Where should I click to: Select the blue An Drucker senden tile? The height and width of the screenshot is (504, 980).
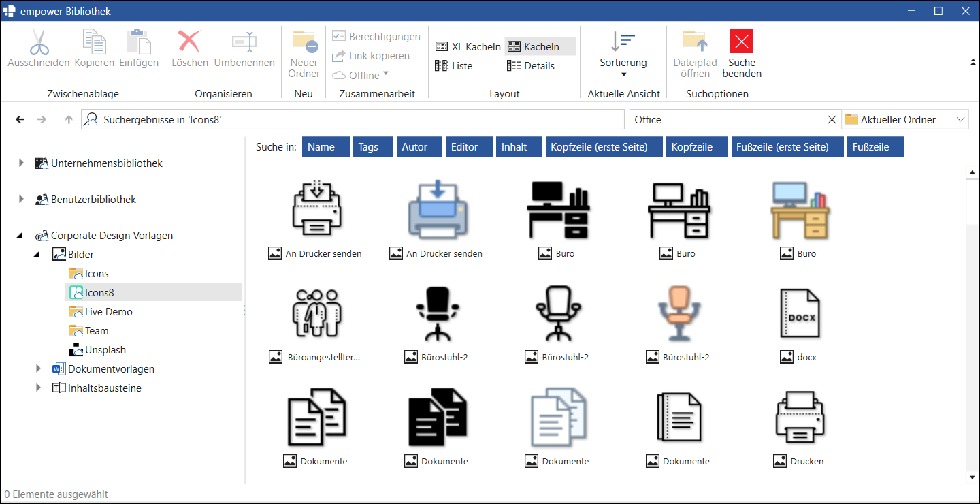click(x=436, y=219)
